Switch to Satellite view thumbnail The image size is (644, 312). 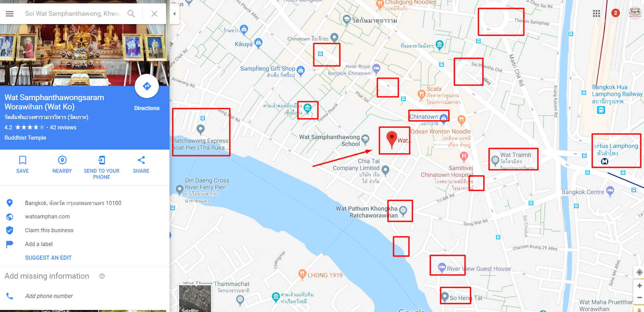click(x=195, y=298)
